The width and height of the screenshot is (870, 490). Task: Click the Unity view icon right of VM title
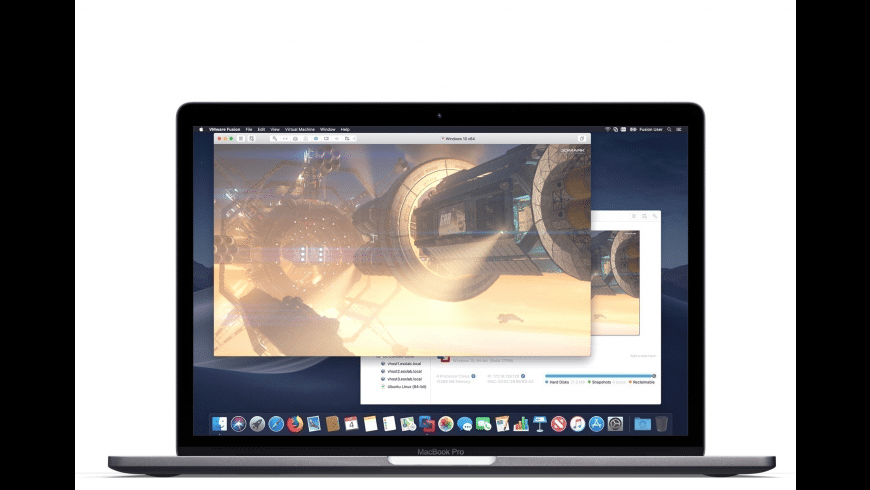pyautogui.click(x=581, y=139)
